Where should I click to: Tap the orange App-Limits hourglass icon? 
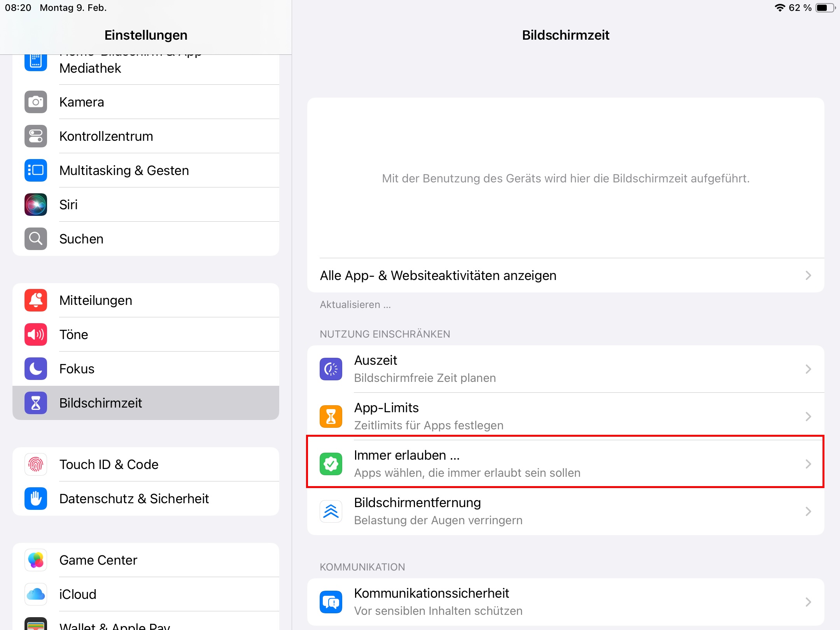[331, 416]
